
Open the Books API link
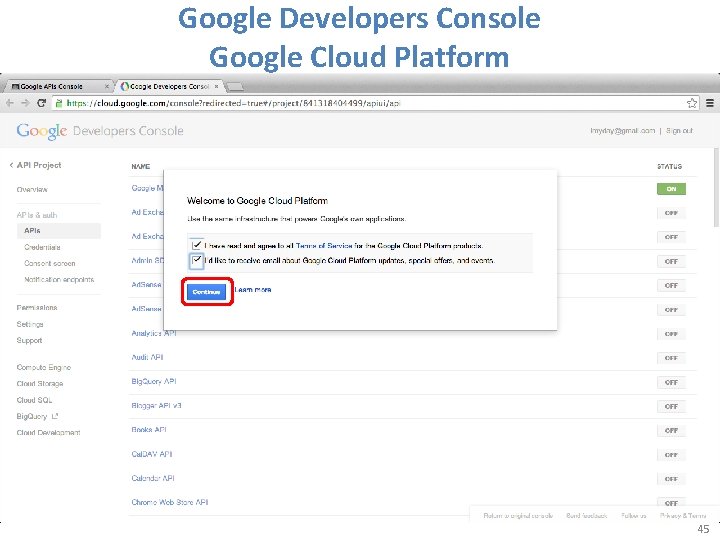[x=149, y=430]
